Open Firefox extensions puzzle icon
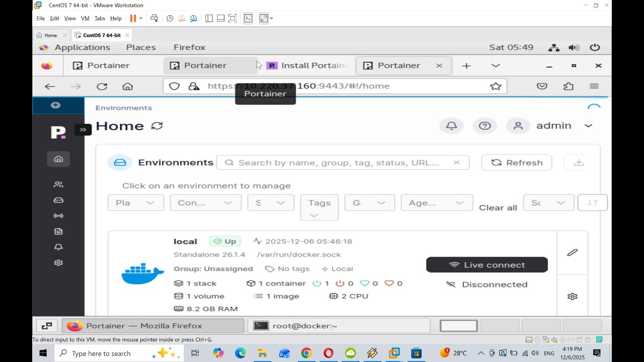 (569, 86)
